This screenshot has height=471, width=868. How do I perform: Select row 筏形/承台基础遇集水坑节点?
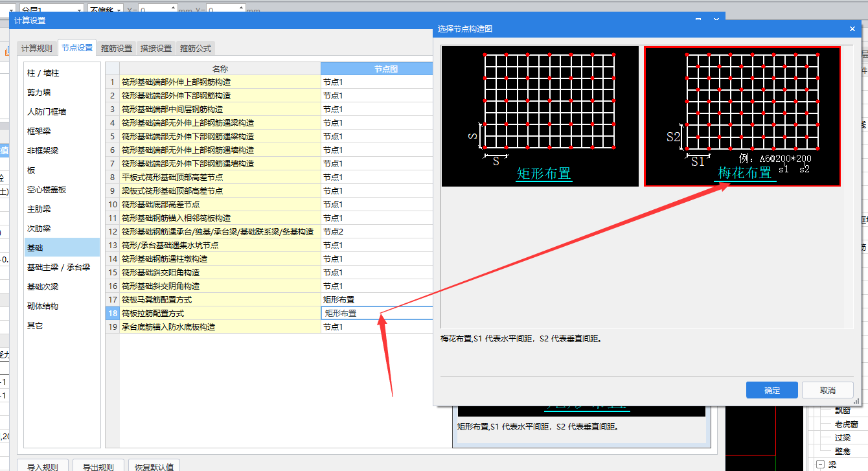220,246
